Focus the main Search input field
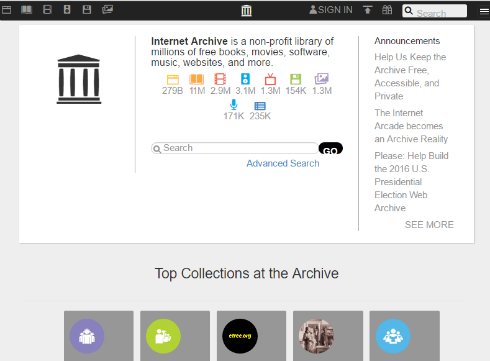Image resolution: width=490 pixels, height=361 pixels. pyautogui.click(x=234, y=148)
